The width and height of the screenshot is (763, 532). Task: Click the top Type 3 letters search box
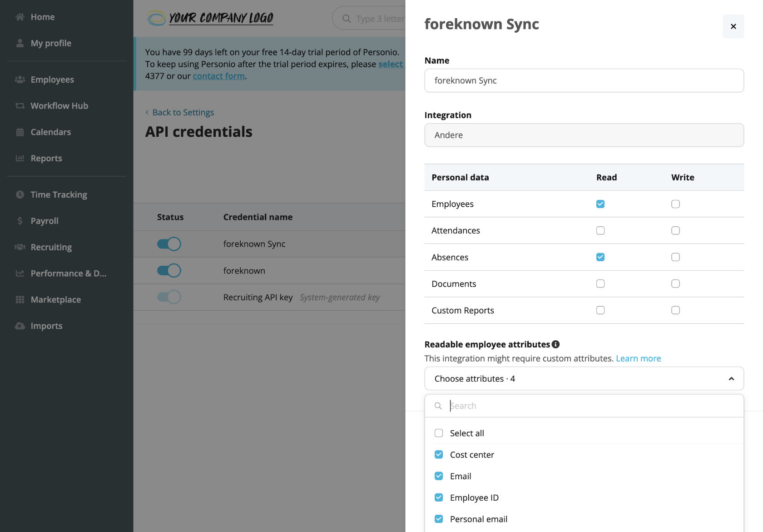[369, 19]
